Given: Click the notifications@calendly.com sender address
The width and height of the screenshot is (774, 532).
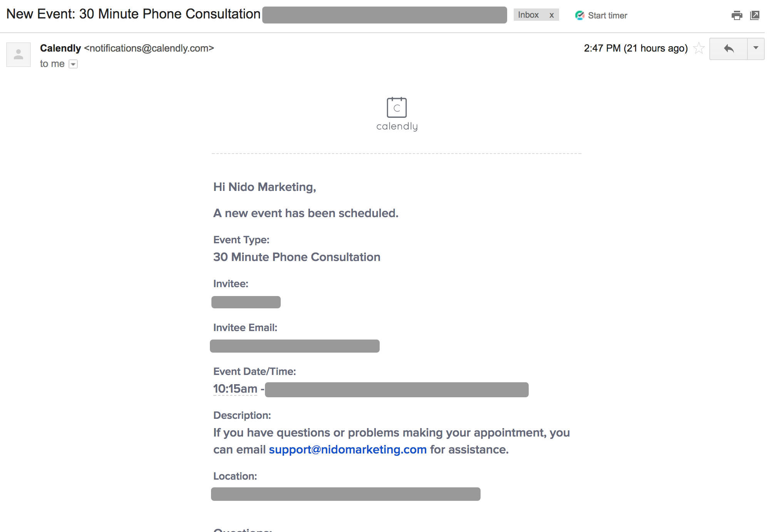Looking at the screenshot, I should point(149,49).
